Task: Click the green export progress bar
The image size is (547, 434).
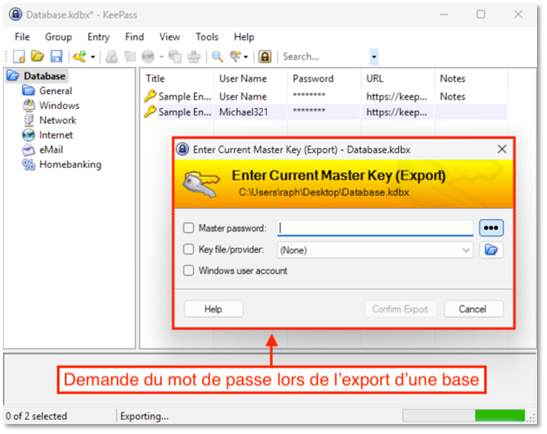Action: click(500, 416)
